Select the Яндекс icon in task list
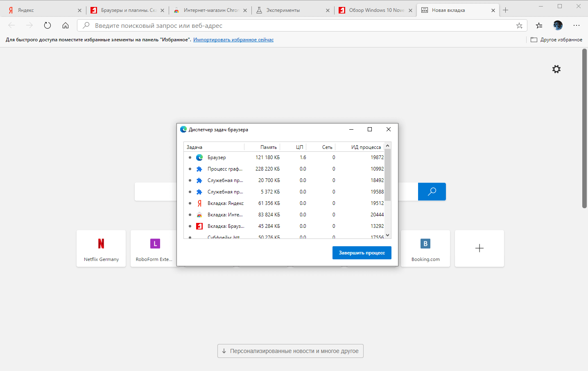Image resolution: width=588 pixels, height=371 pixels. pyautogui.click(x=199, y=203)
